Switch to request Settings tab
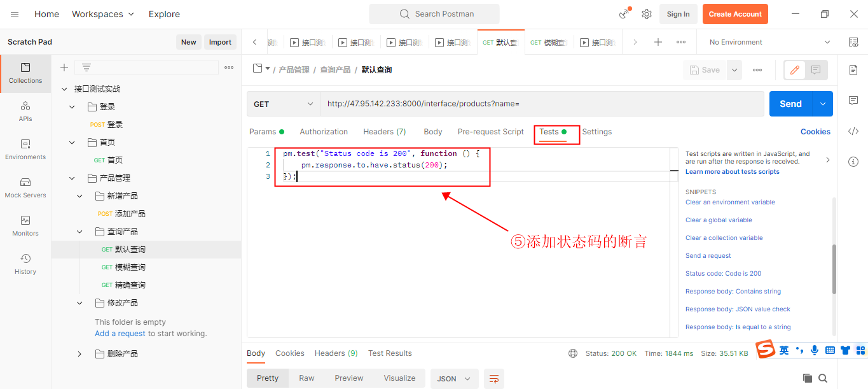868x389 pixels. [597, 132]
